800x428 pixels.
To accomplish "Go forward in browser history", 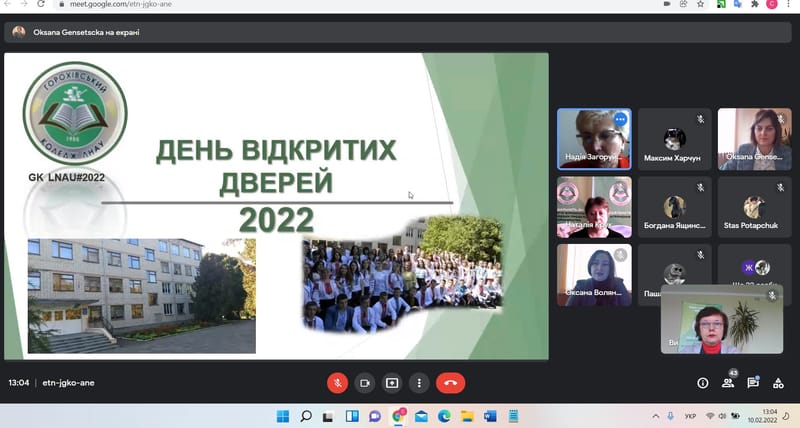I will 24,4.
